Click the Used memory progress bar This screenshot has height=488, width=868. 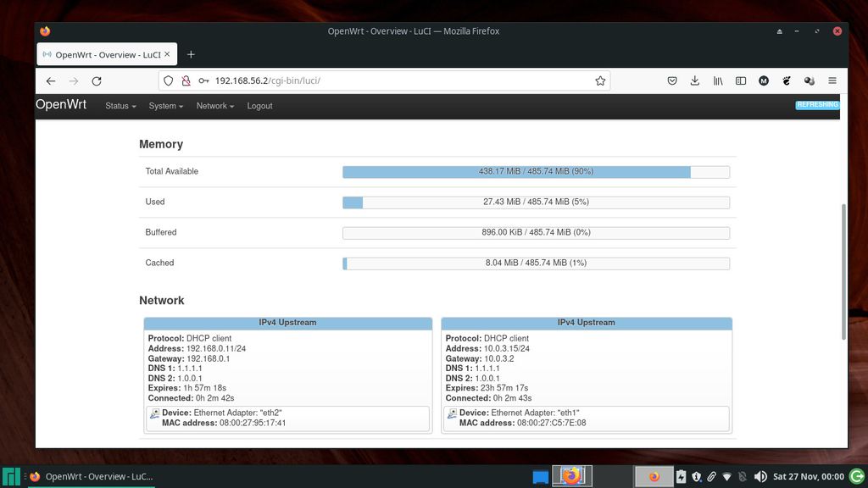click(x=535, y=202)
